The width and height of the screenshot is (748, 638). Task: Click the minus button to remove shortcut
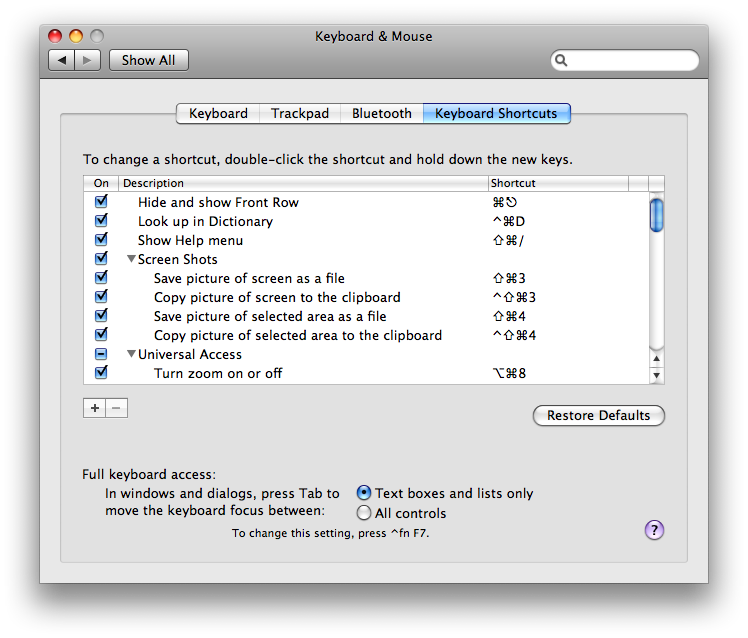click(x=117, y=408)
